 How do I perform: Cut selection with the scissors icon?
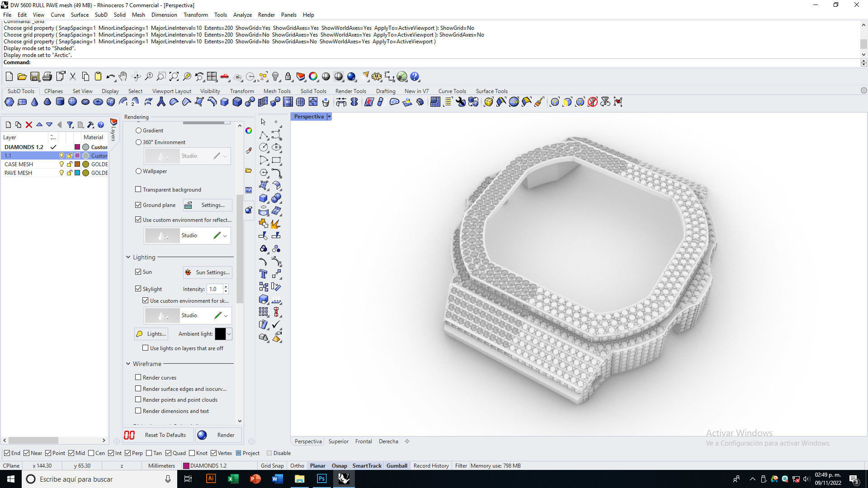73,76
